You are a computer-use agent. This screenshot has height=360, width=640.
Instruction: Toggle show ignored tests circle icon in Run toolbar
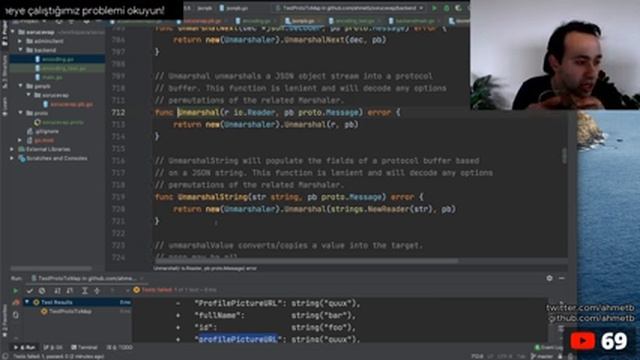(x=42, y=291)
